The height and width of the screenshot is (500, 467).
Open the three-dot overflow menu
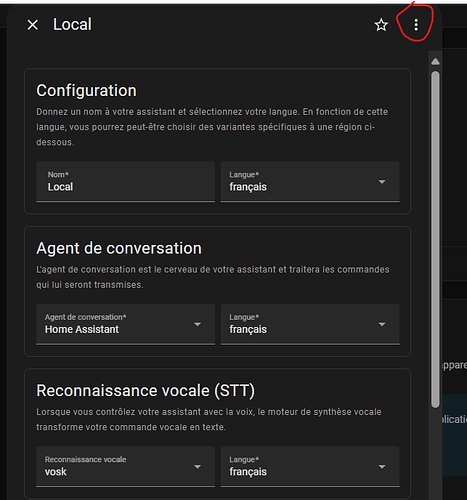(x=416, y=25)
